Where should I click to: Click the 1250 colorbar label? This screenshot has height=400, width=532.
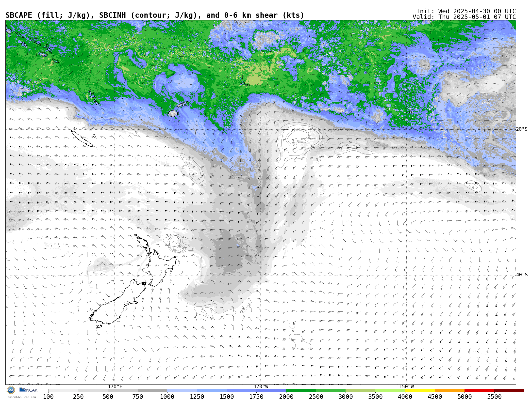coord(197,397)
